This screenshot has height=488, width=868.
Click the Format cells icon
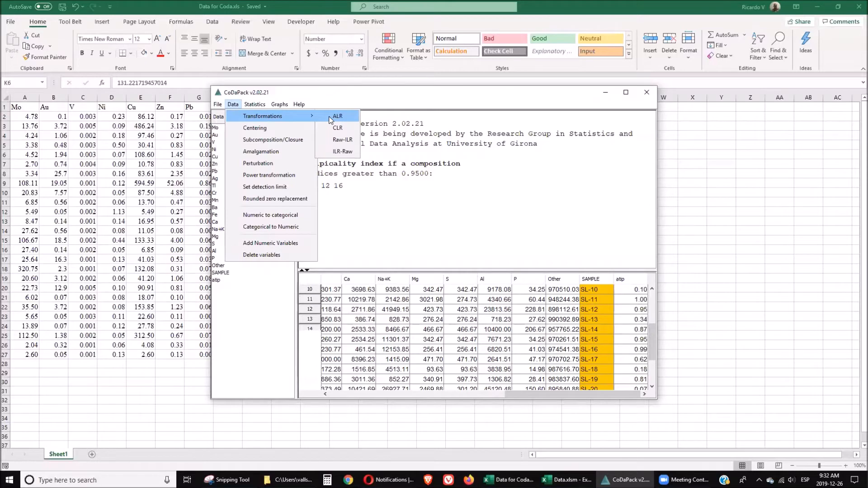688,38
